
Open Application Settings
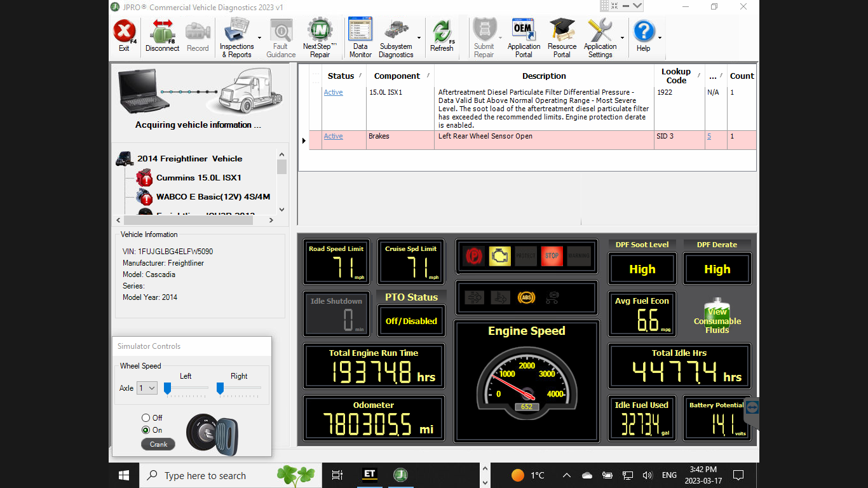click(601, 32)
